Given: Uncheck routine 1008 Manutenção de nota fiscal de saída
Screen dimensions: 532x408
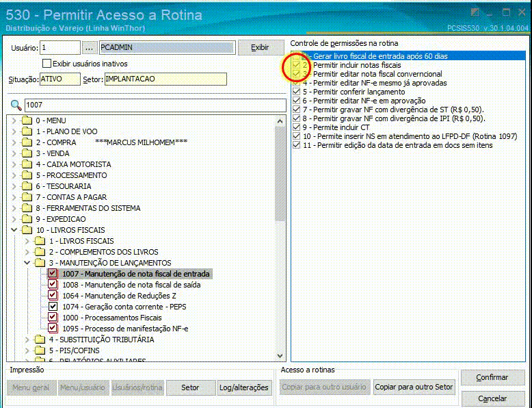Looking at the screenshot, I should coord(53,284).
